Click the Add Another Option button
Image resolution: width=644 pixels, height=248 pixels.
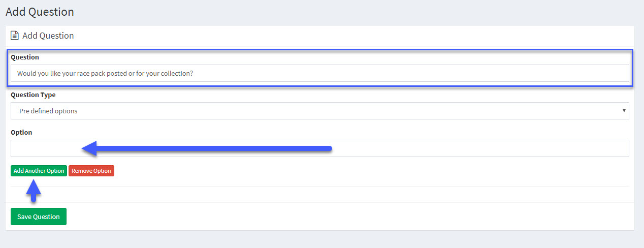39,171
